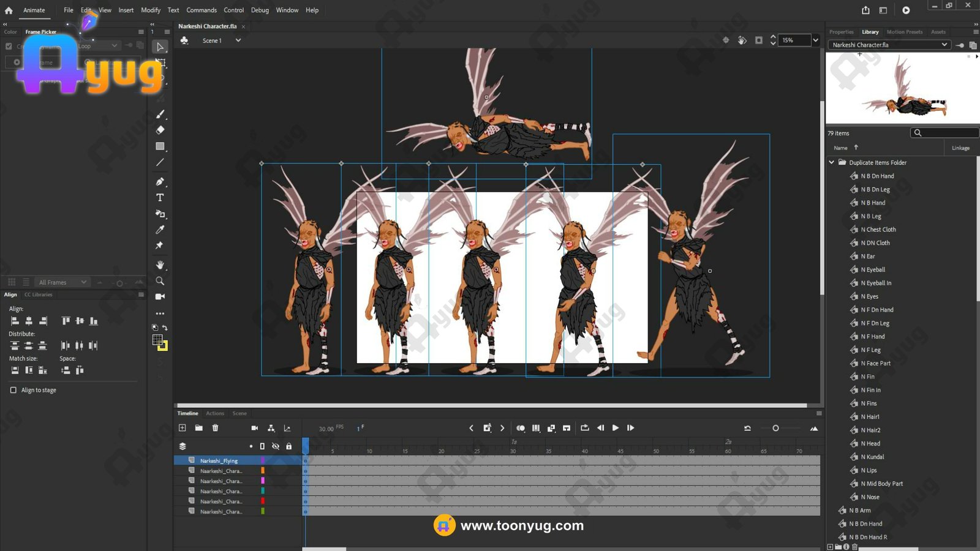Go to previous keyframe arrow

(x=471, y=428)
